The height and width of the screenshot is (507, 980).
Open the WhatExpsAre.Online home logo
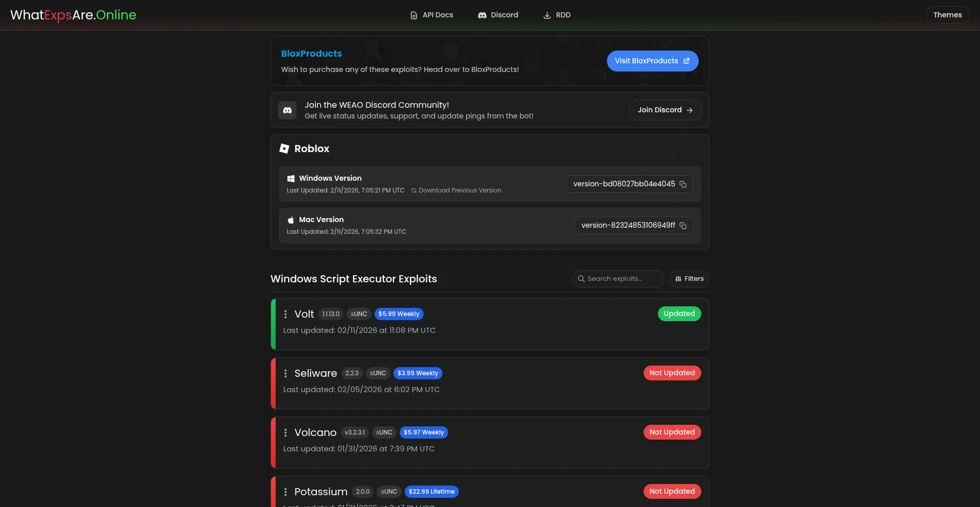73,15
